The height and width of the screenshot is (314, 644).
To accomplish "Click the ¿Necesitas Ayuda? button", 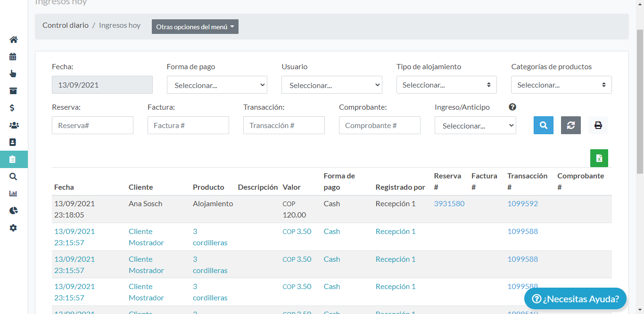I will (575, 299).
